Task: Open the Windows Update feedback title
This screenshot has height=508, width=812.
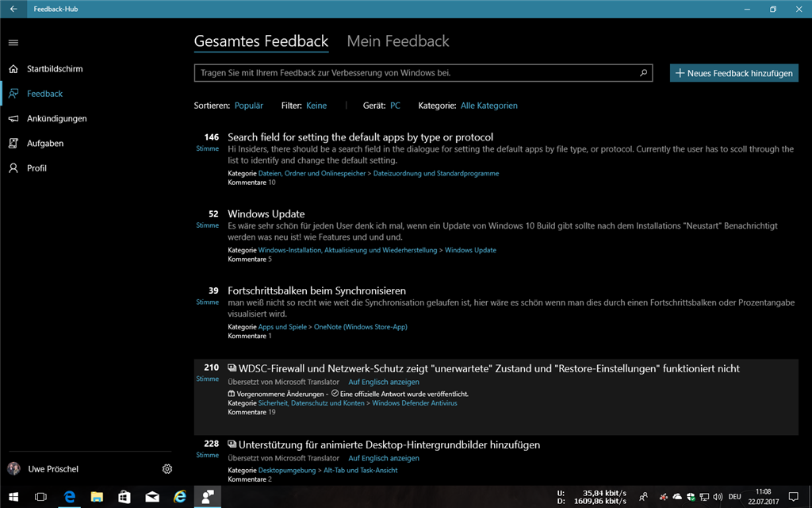Action: click(266, 214)
